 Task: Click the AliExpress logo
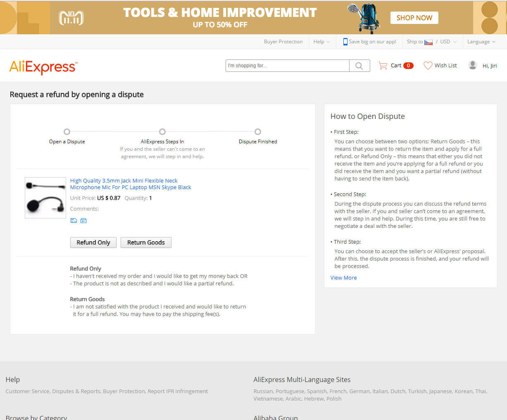click(x=43, y=67)
